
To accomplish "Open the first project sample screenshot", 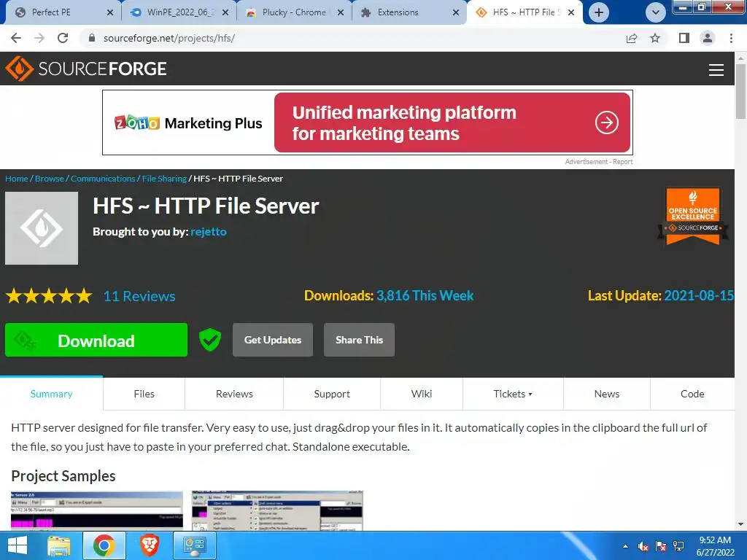I will pyautogui.click(x=97, y=510).
